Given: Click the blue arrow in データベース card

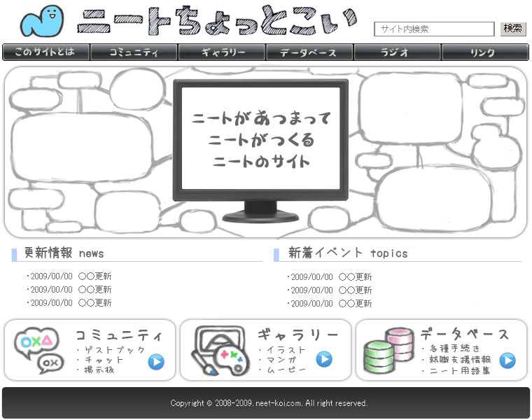Looking at the screenshot, I should click(507, 360).
